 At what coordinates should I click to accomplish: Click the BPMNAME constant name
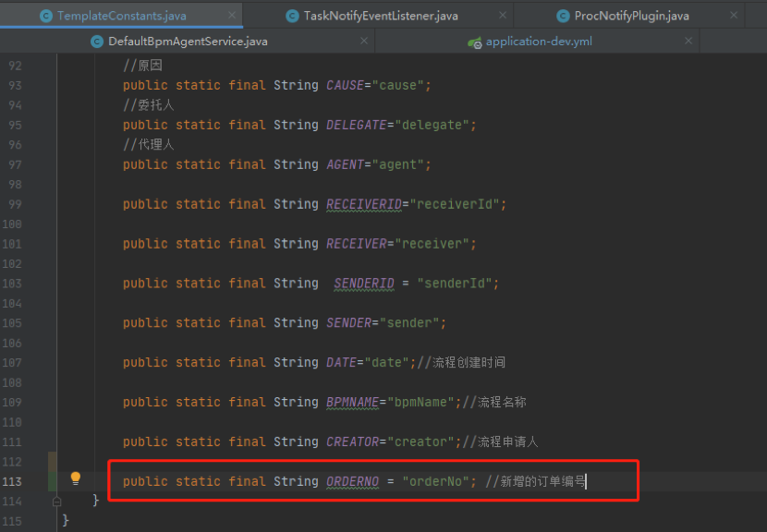[x=352, y=402]
